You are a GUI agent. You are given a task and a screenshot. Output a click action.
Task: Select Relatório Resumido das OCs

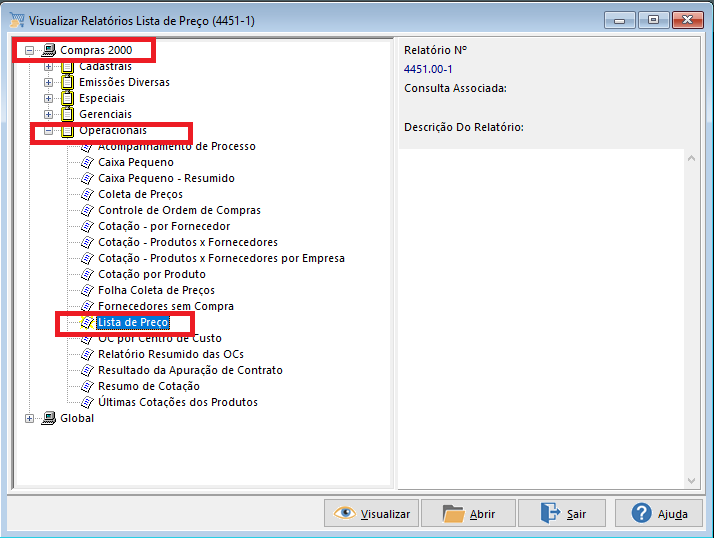171,354
